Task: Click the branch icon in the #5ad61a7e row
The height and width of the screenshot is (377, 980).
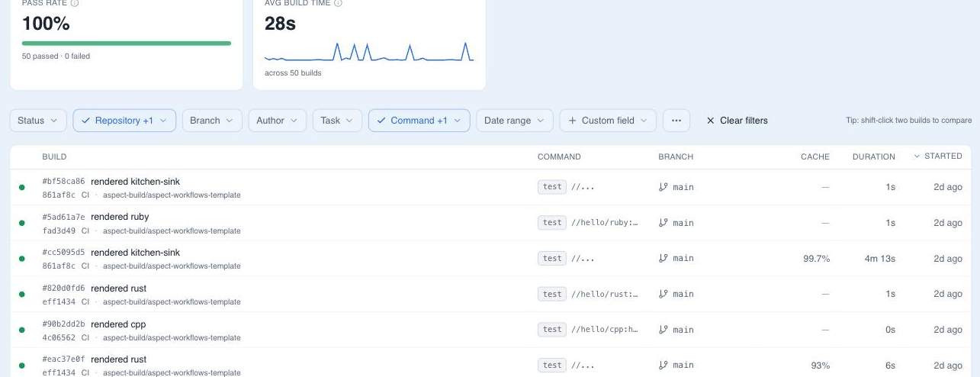Action: coord(663,223)
